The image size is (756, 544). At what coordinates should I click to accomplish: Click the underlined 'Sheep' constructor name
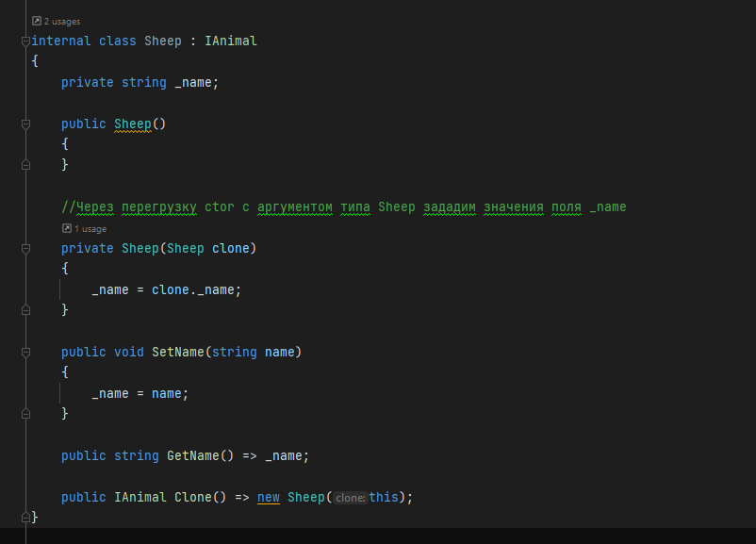click(133, 124)
